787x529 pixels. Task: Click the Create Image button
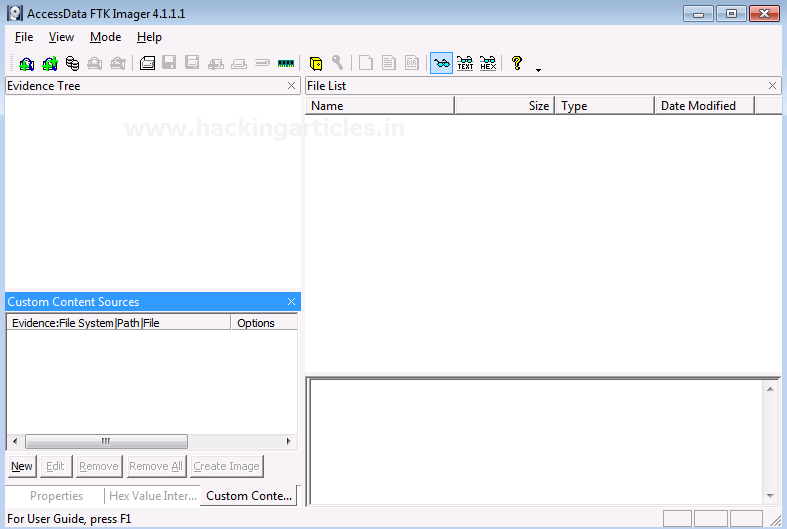(x=226, y=466)
